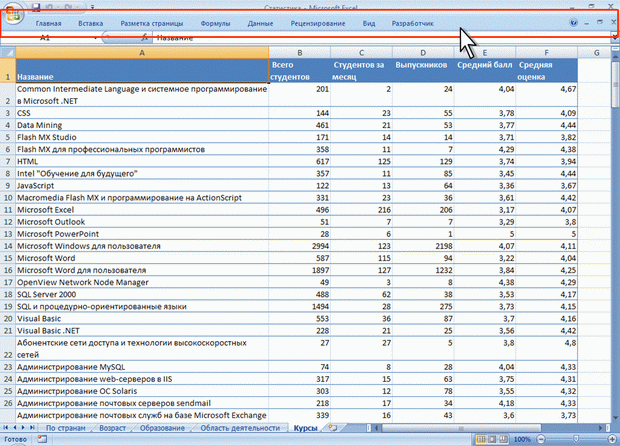Click vertical scrollbar down arrow

coord(615,417)
